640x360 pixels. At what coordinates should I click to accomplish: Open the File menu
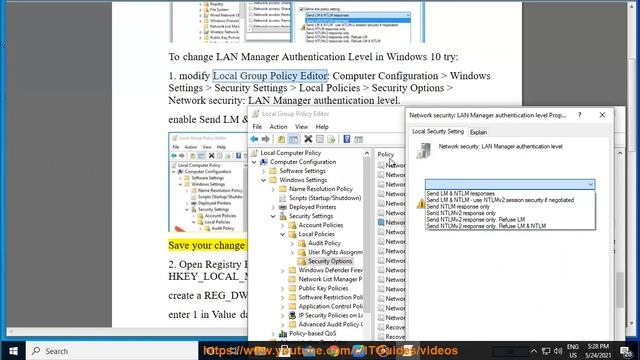pos(257,127)
